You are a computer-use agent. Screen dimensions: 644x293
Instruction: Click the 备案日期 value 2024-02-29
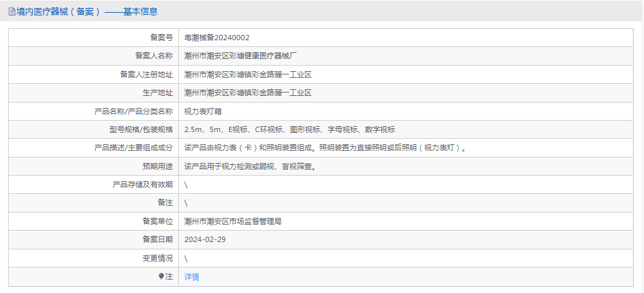coord(205,239)
